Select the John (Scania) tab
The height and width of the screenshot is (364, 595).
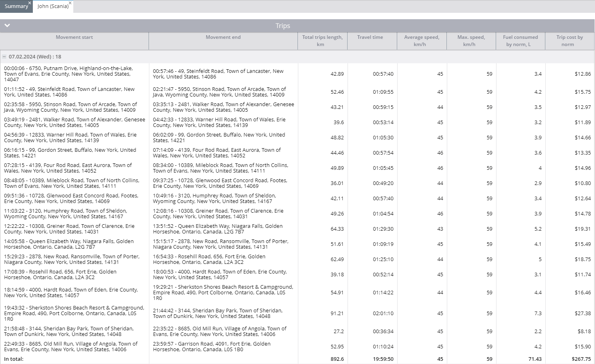tap(52, 6)
